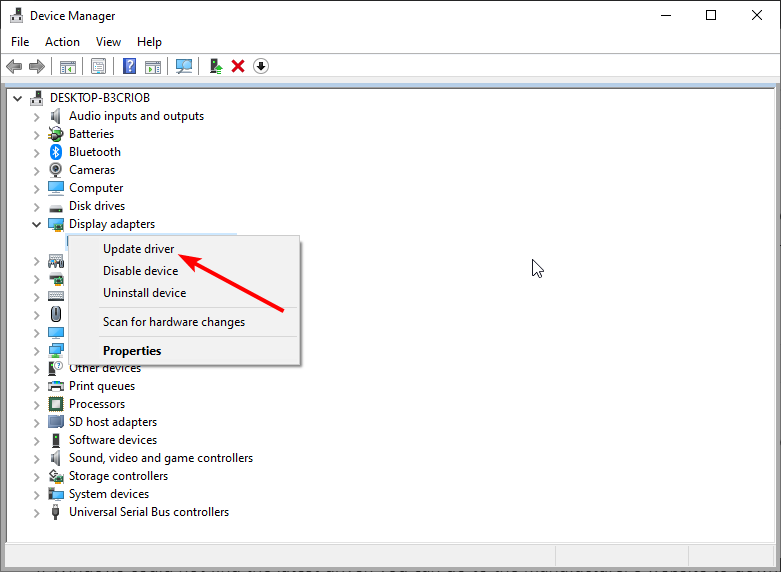The height and width of the screenshot is (572, 781).
Task: Select the Software devices label
Action: 113,440
